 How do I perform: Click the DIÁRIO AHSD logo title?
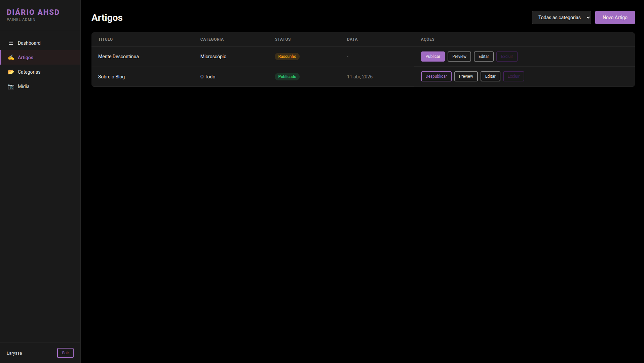point(33,12)
